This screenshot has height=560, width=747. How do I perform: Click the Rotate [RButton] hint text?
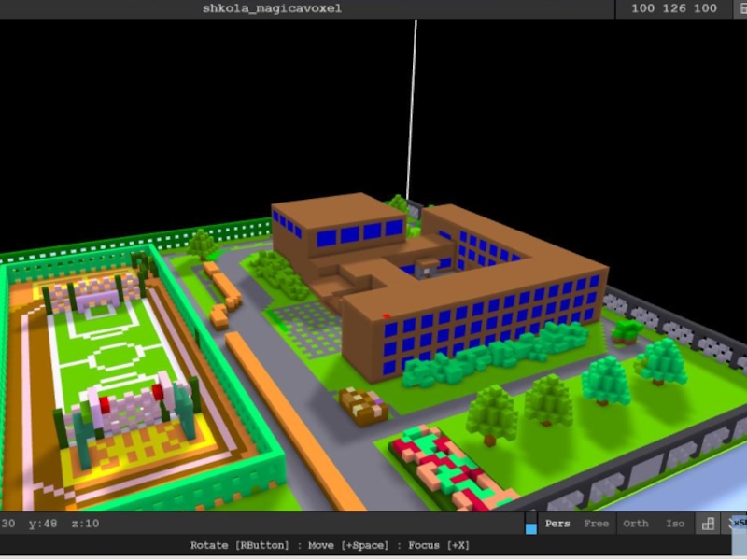[237, 545]
